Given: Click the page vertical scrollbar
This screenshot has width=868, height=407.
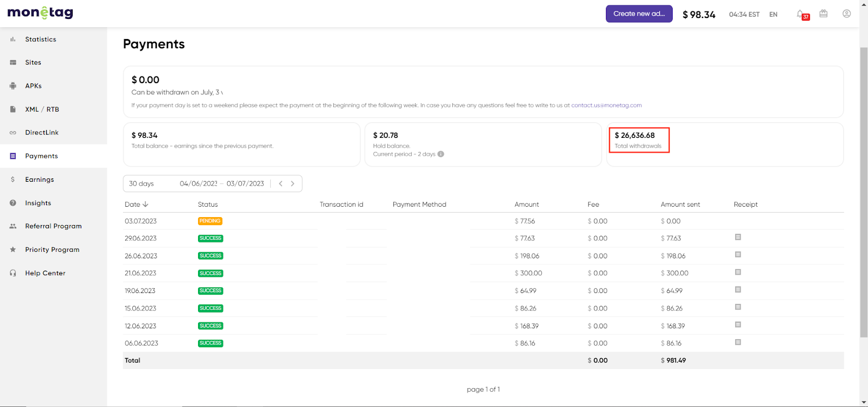Looking at the screenshot, I should tap(864, 190).
